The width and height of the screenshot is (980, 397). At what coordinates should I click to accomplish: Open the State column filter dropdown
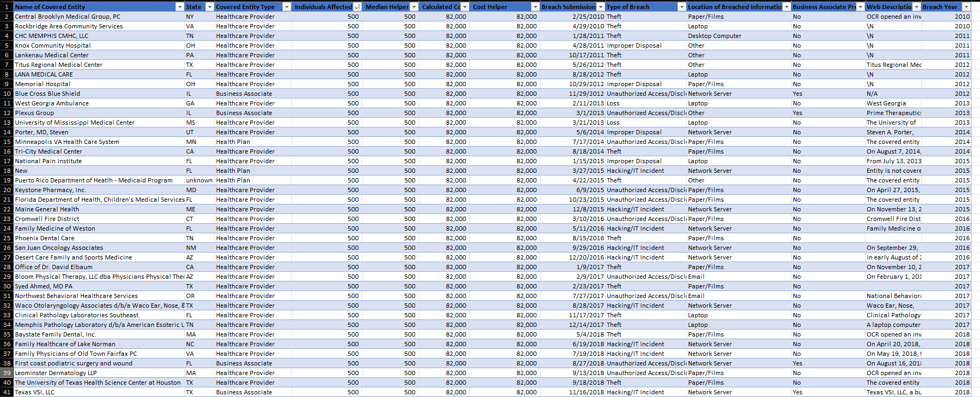coord(210,7)
